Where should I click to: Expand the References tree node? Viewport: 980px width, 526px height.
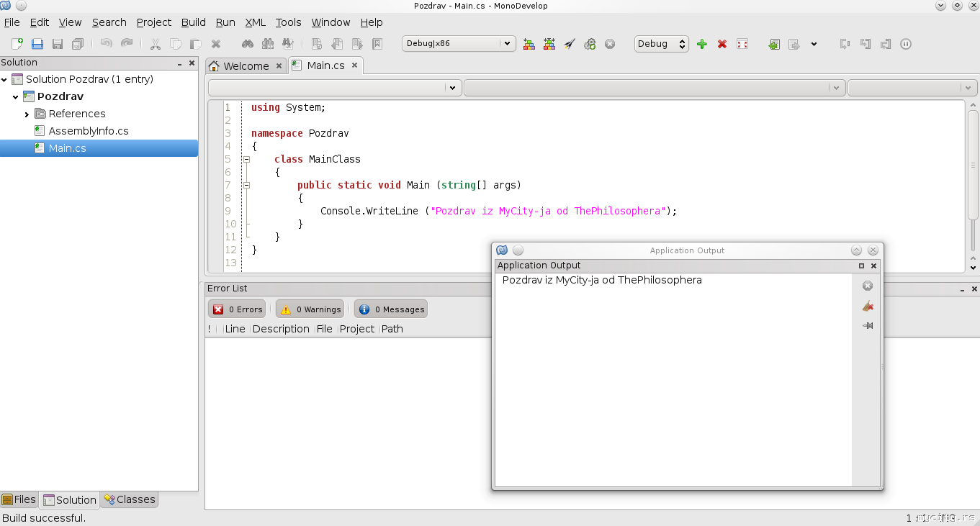[x=27, y=114]
